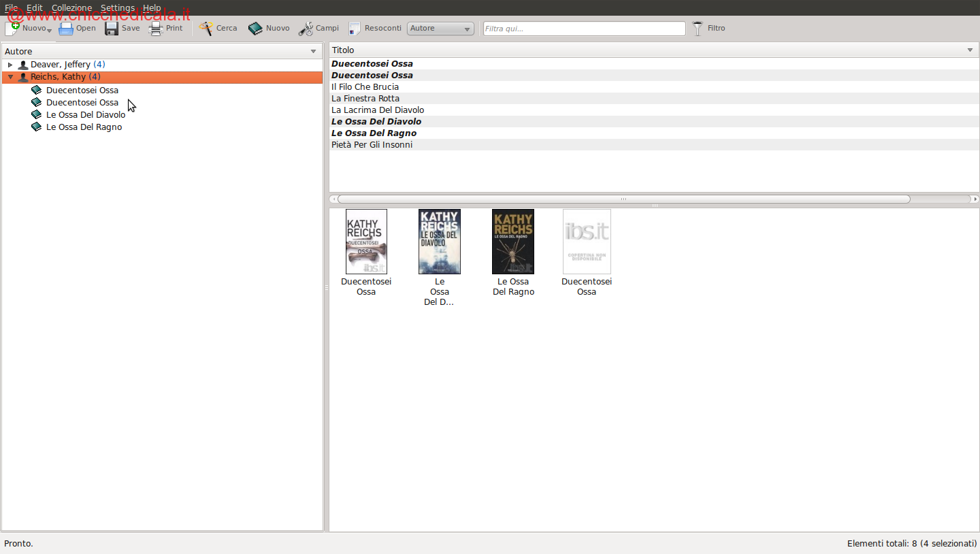Open the Collezione menu

[71, 8]
